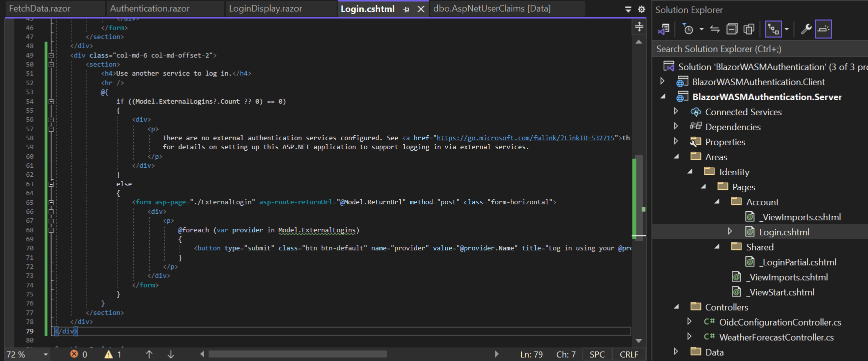Toggle pin on Login.cshtml tab
This screenshot has height=361, width=868.
pos(406,9)
